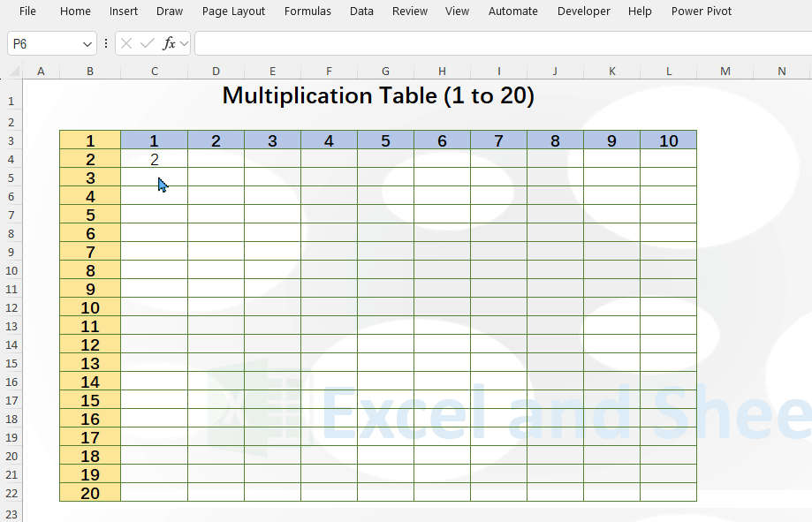Open the Developer tab
Image resolution: width=812 pixels, height=522 pixels.
click(x=583, y=11)
